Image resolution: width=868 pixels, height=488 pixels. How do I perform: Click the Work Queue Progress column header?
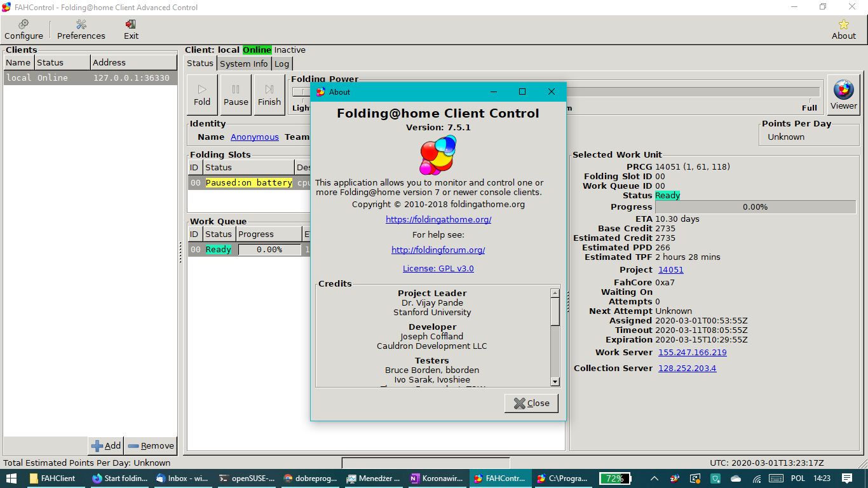[269, 234]
